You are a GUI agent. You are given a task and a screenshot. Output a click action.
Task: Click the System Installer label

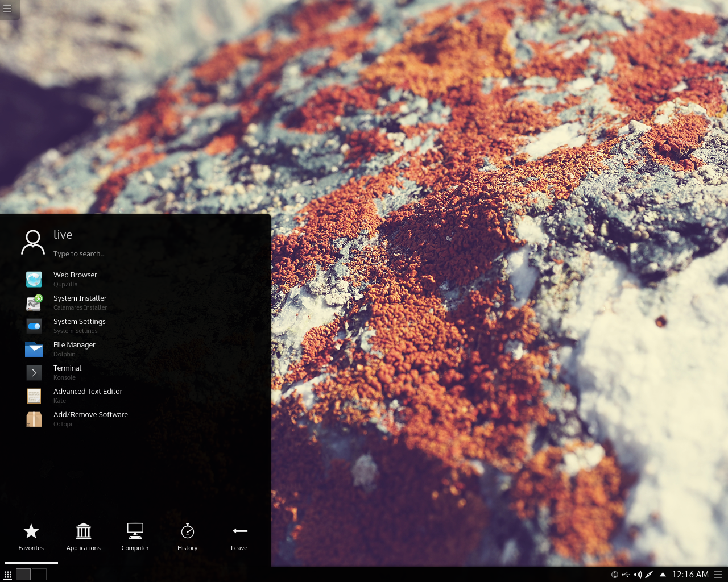coord(80,298)
